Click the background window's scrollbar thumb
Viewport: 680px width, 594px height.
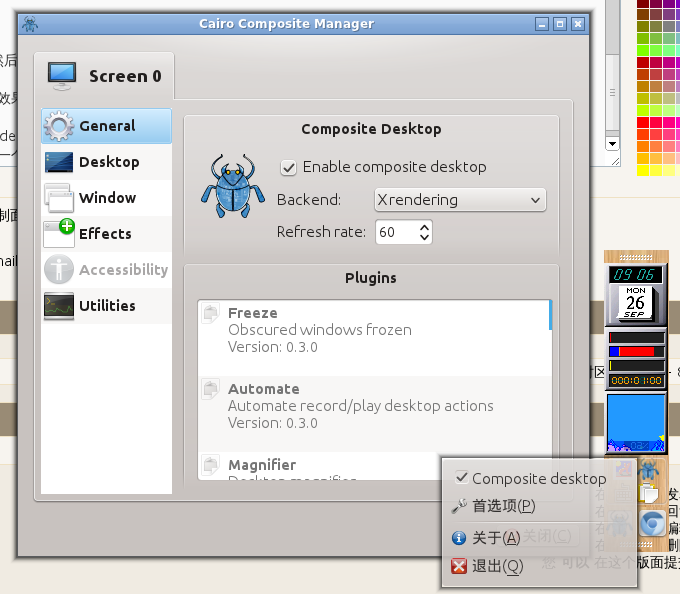(x=612, y=92)
